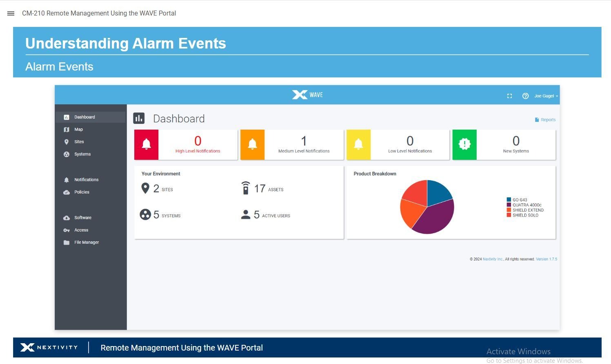Click the SHIELD EXTEND legend swatch

pos(509,210)
